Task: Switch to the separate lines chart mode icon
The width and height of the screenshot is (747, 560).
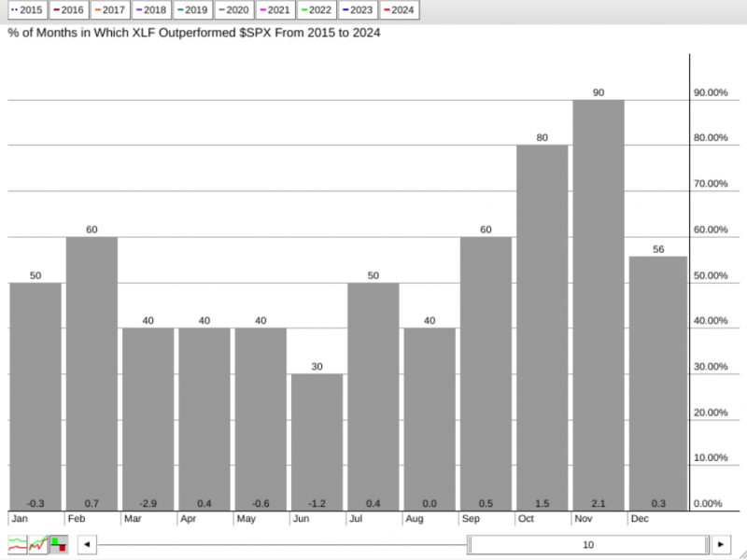Action: pos(17,544)
